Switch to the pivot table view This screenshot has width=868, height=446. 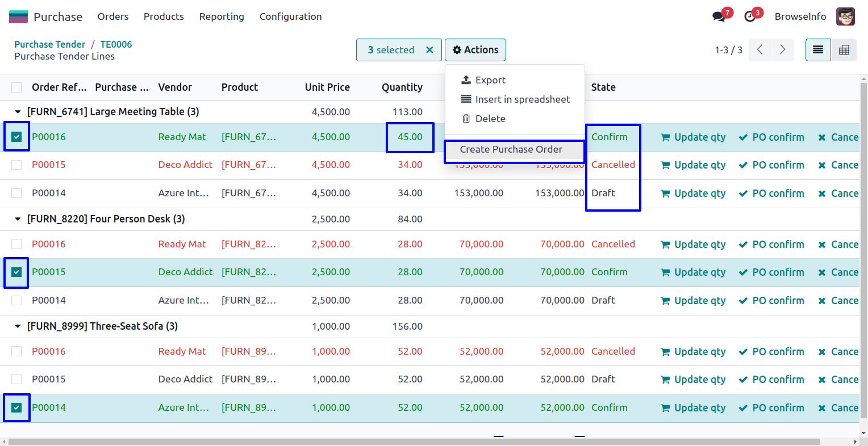pyautogui.click(x=844, y=50)
